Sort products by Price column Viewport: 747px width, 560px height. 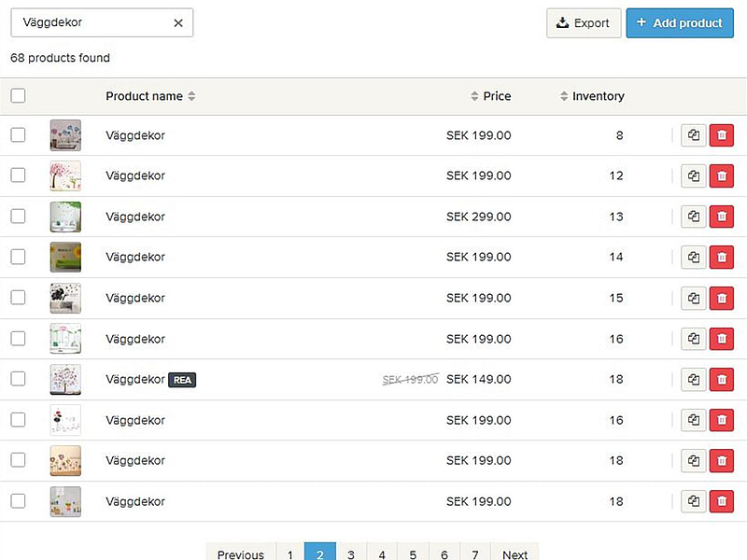point(491,96)
